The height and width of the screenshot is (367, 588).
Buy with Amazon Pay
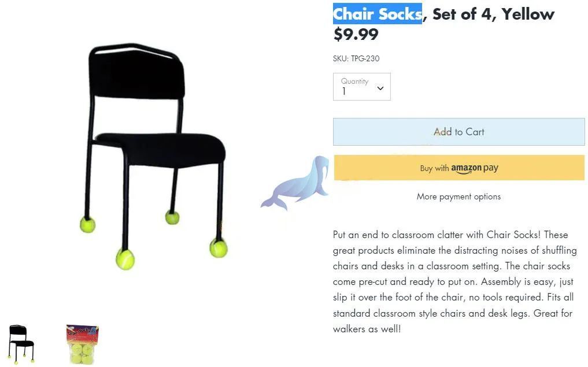click(459, 168)
